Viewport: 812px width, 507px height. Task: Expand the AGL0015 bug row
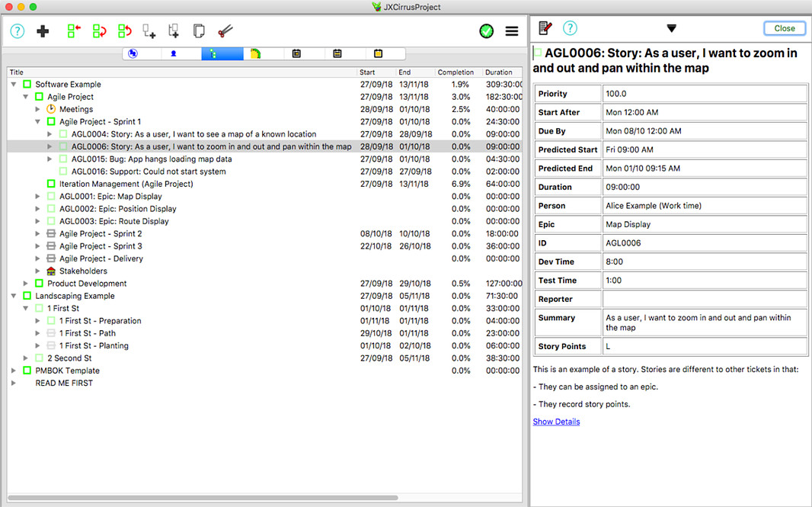click(x=50, y=159)
